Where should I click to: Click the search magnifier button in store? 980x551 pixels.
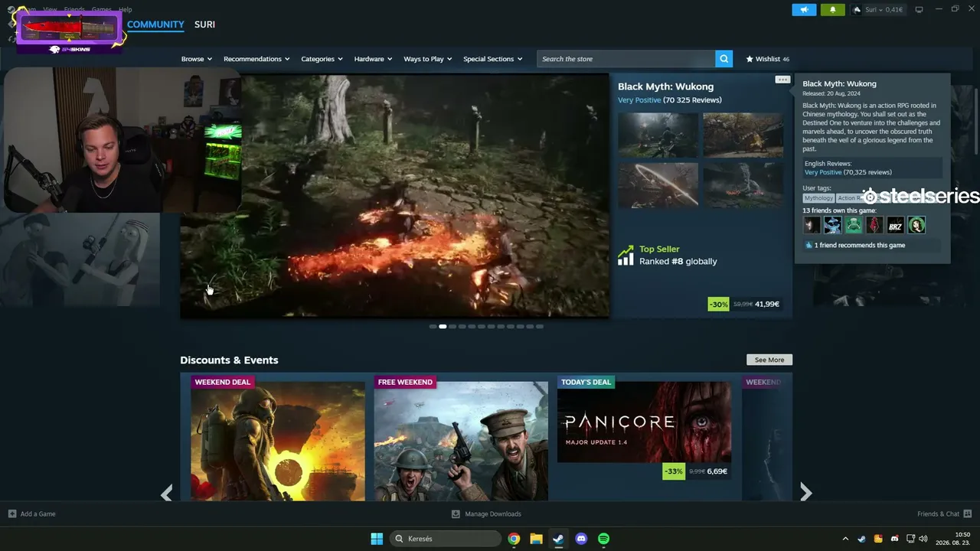pos(724,59)
